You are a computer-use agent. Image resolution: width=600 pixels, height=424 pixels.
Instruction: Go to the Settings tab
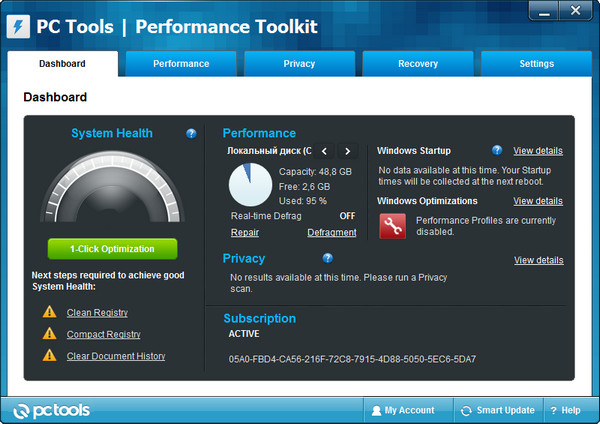(536, 64)
